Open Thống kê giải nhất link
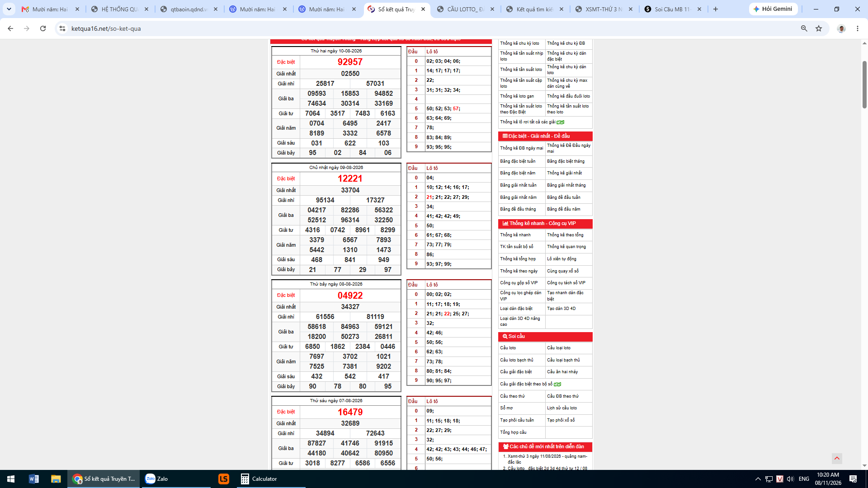Image resolution: width=868 pixels, height=488 pixels. 564,173
